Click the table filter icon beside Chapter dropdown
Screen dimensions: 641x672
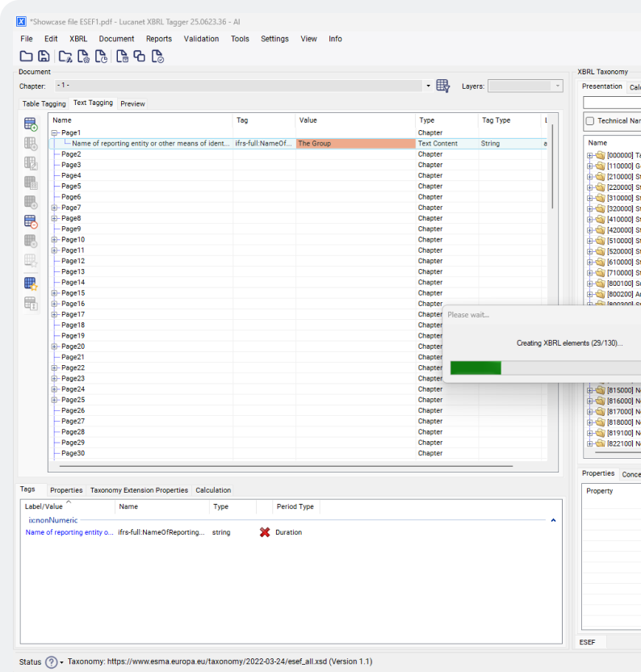pyautogui.click(x=442, y=86)
